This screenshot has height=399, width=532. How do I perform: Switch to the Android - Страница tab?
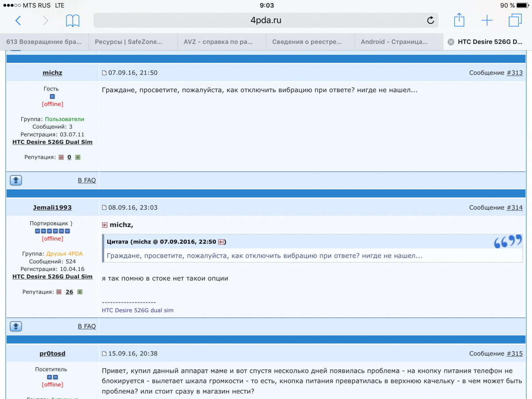click(x=399, y=42)
